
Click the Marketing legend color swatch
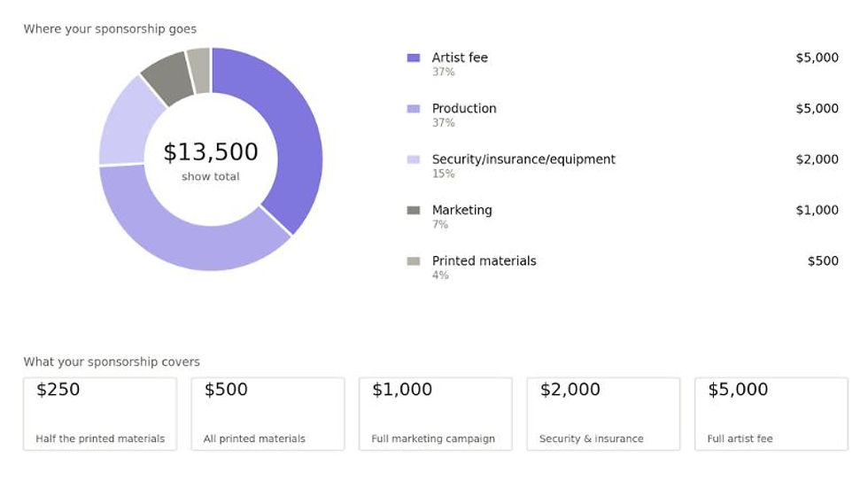coord(413,210)
